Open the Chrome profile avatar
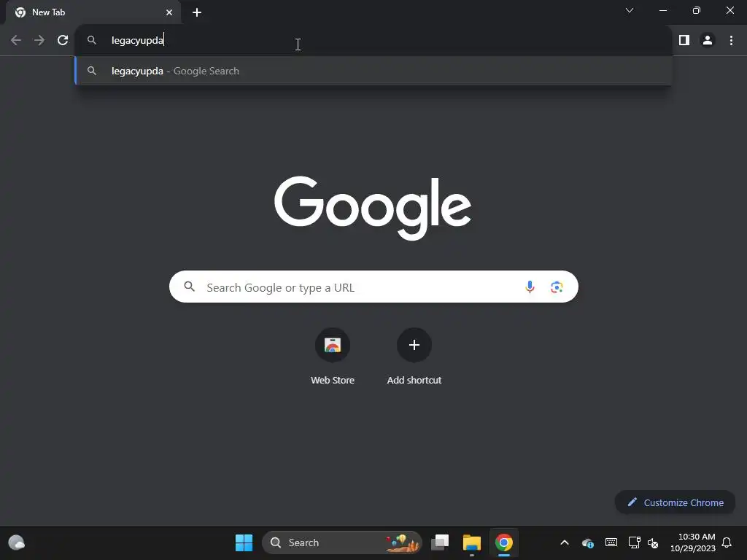The width and height of the screenshot is (747, 560). coord(708,41)
